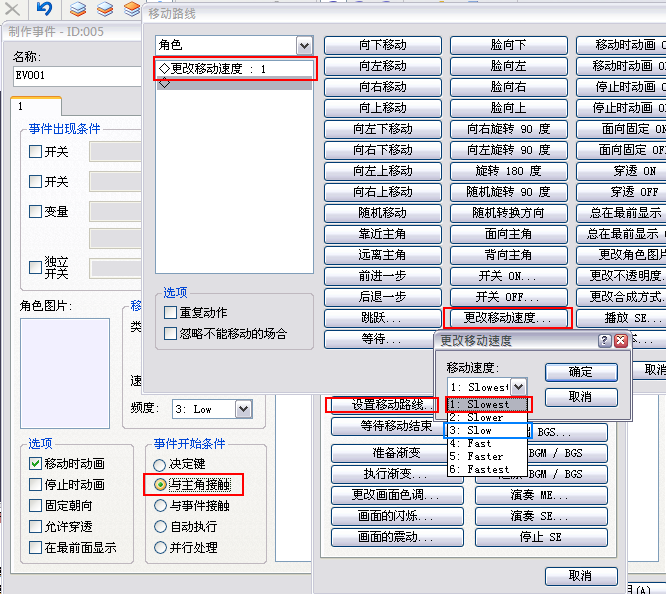Select the 自动执行 trigger radio button

coord(160,526)
